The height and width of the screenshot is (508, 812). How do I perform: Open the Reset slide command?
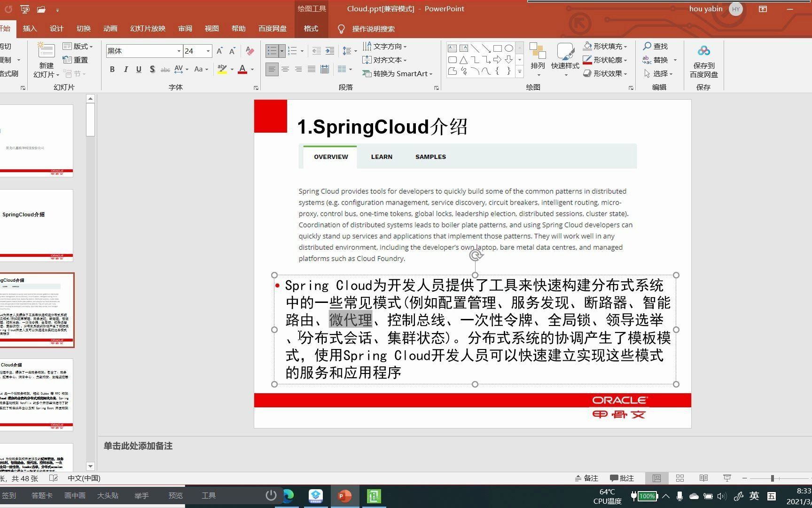[x=76, y=60]
